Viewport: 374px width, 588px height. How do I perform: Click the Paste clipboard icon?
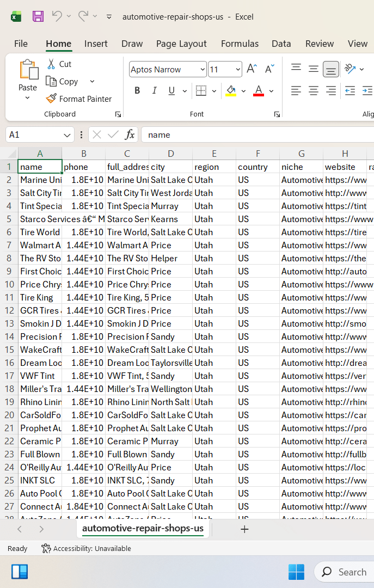pos(28,70)
